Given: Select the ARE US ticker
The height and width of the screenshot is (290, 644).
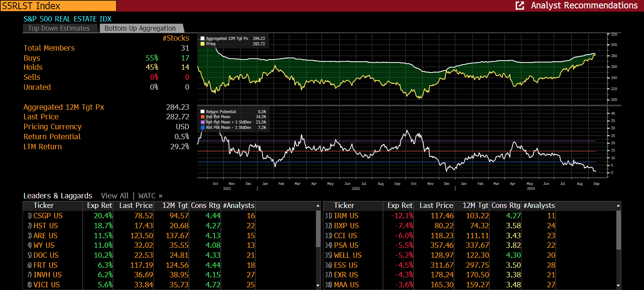Looking at the screenshot, I should pyautogui.click(x=45, y=236).
